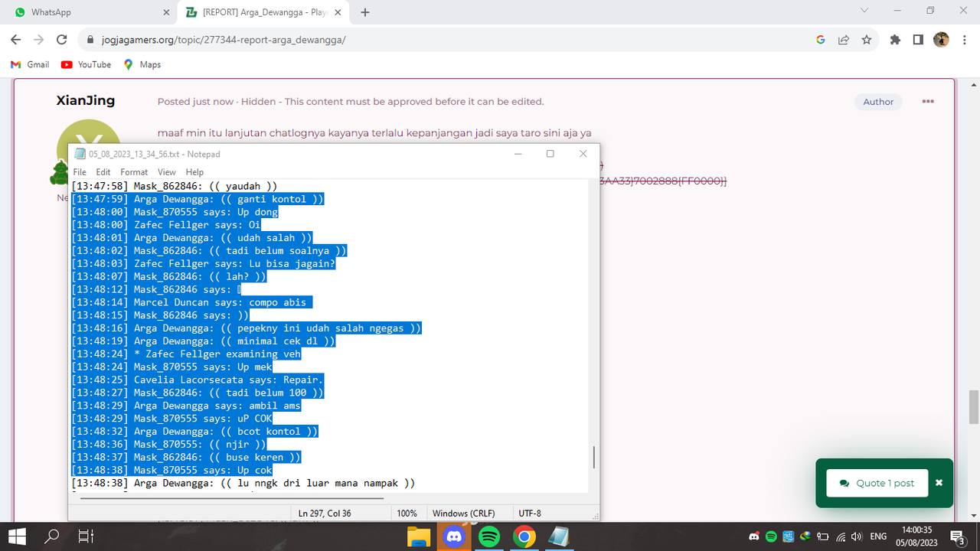Open Discord from taskbar
The height and width of the screenshot is (551, 980).
click(x=454, y=536)
